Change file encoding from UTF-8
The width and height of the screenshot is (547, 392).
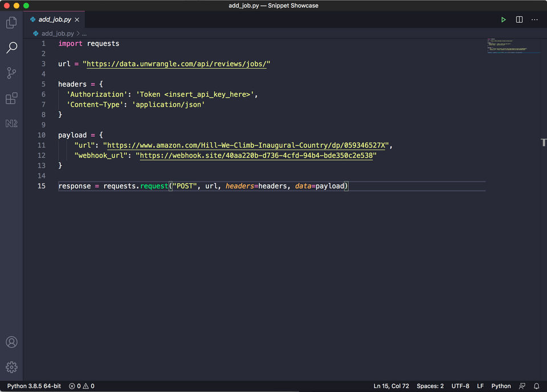tap(460, 386)
